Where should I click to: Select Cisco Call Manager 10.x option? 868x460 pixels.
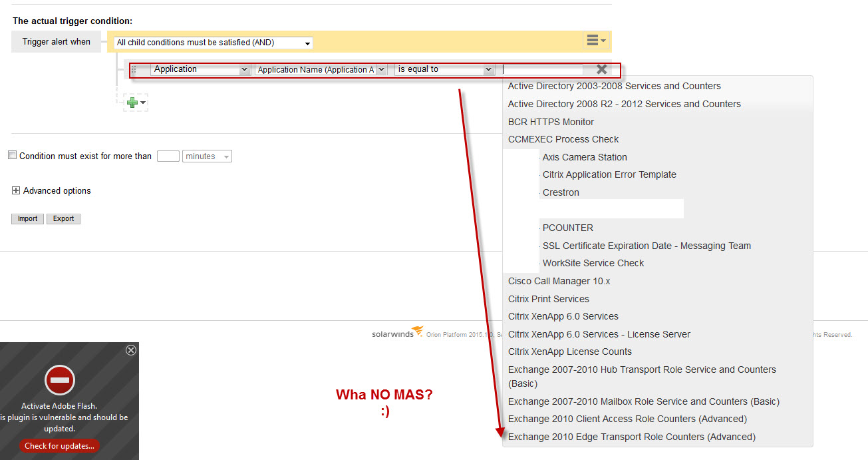click(559, 281)
